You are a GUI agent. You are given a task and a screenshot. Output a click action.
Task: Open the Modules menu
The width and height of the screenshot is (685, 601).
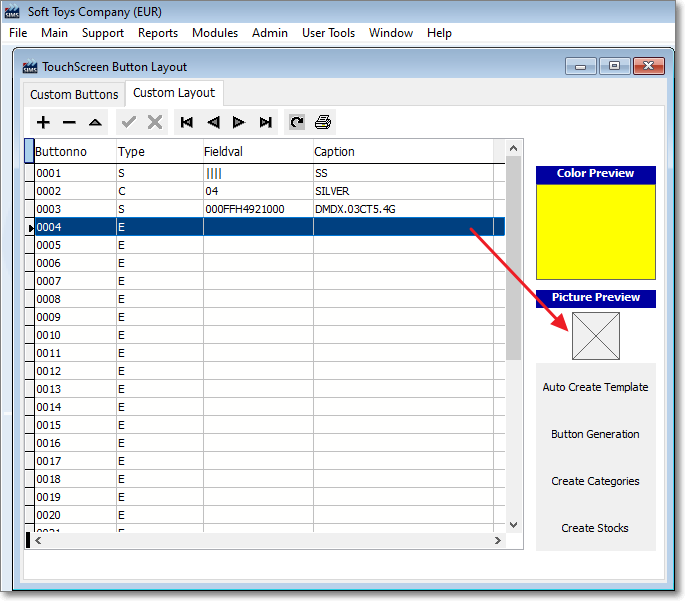pyautogui.click(x=215, y=33)
